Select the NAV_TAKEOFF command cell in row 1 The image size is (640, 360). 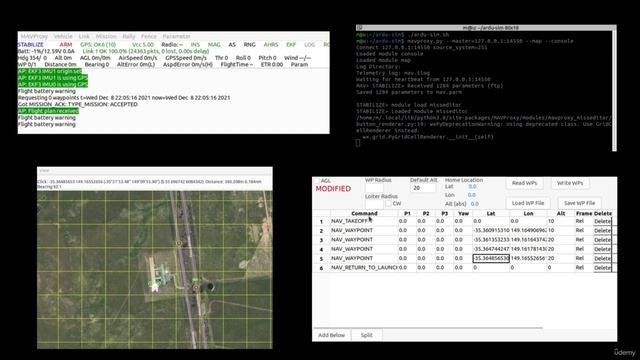tap(364, 221)
